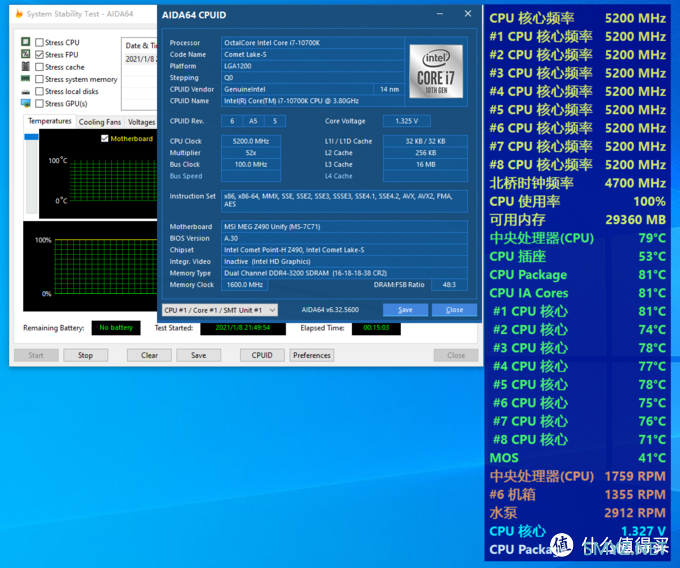Click the Memory Type value Dual Channel DDR4-3200
The image size is (680, 568).
(344, 273)
